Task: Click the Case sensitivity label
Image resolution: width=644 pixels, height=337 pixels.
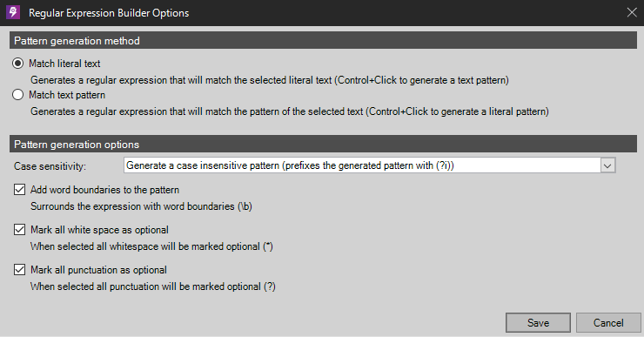Action: (50, 166)
